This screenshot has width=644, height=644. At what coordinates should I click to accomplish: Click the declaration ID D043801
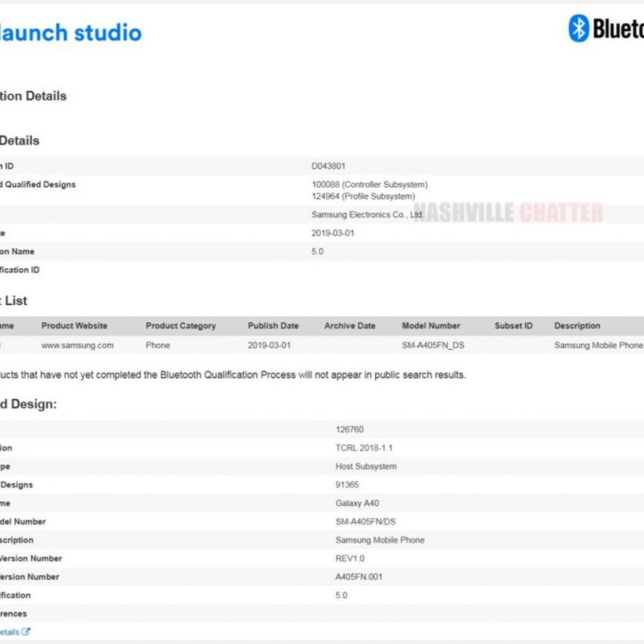(x=328, y=166)
